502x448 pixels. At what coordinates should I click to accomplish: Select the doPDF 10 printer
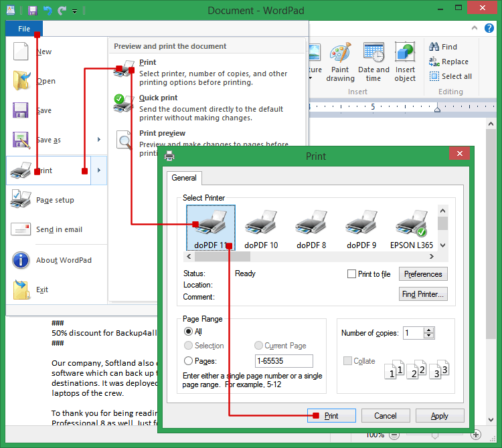(261, 229)
